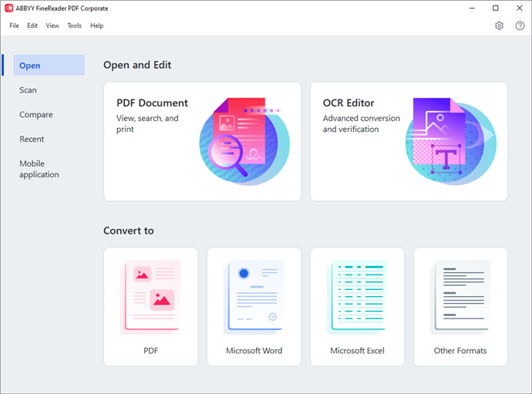Image resolution: width=532 pixels, height=394 pixels.
Task: Open the View menu
Action: [x=52, y=25]
